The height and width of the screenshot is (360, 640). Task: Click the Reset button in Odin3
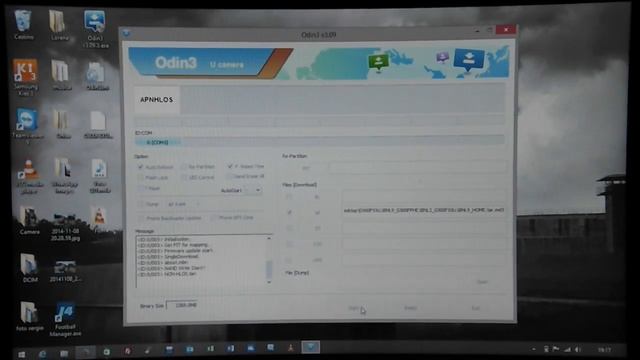[410, 308]
